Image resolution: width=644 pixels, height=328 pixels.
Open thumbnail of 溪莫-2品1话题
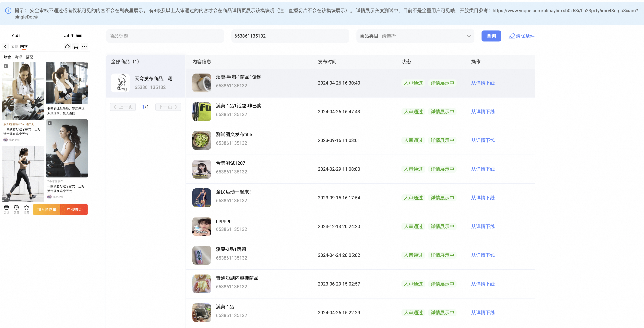point(202,255)
